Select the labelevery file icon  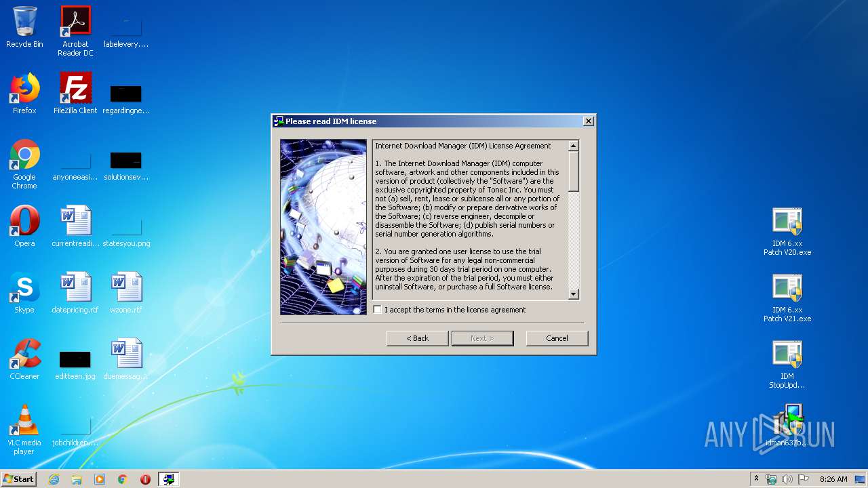126,31
